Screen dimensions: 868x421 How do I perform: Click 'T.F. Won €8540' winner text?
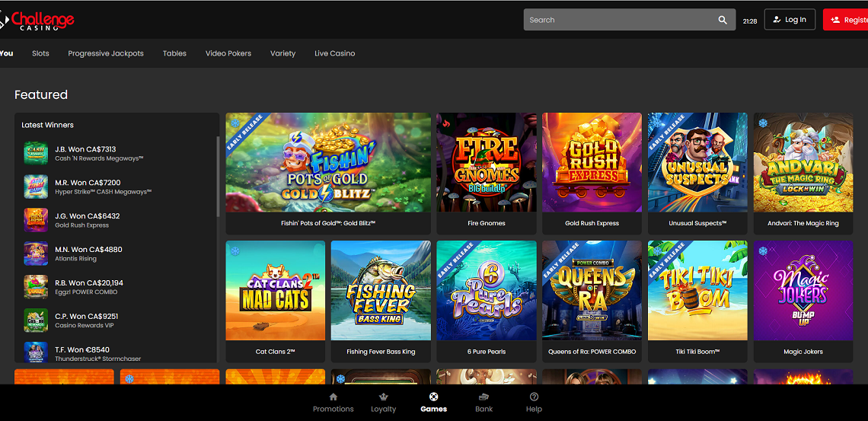[x=82, y=349]
